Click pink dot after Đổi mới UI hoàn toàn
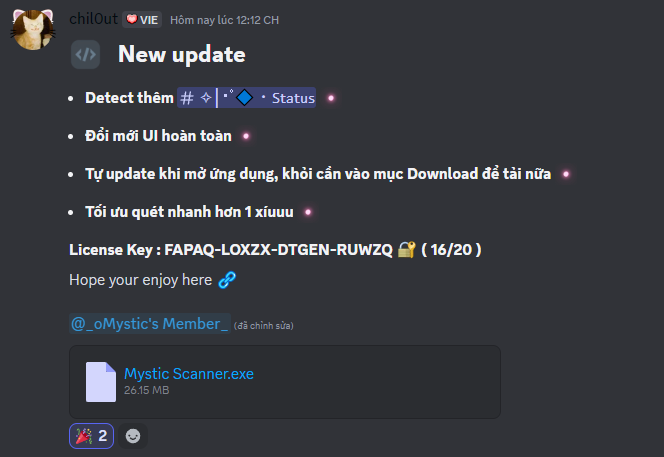This screenshot has height=457, width=664. 246,136
